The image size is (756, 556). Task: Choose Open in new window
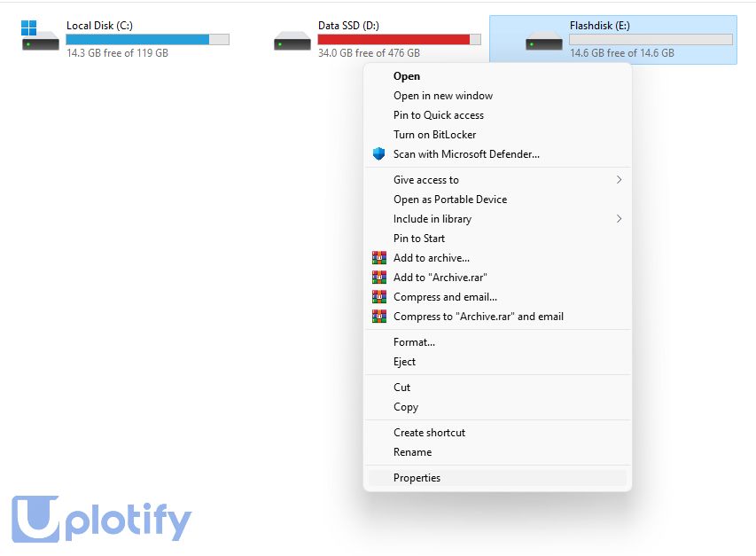(443, 96)
